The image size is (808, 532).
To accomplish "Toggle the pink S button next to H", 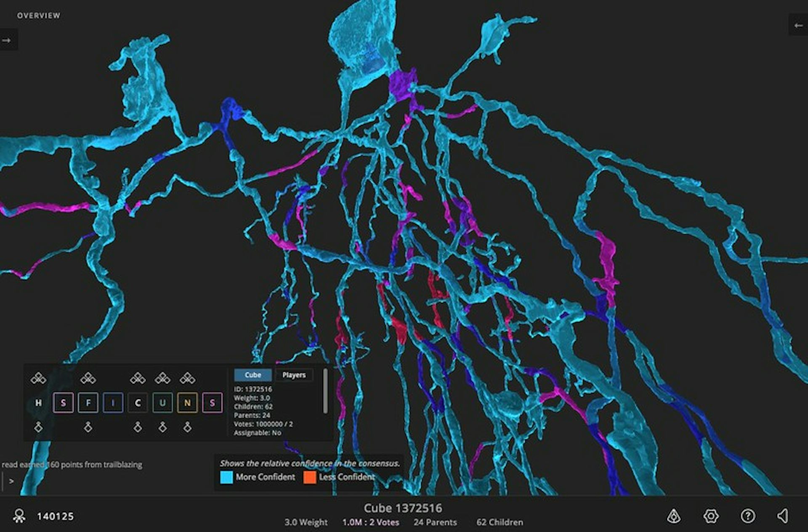I will coord(63,403).
